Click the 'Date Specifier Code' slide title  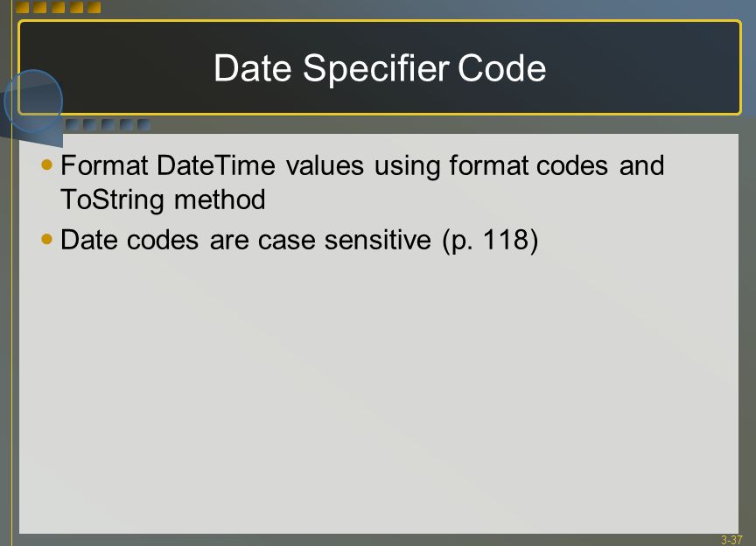tap(380, 68)
